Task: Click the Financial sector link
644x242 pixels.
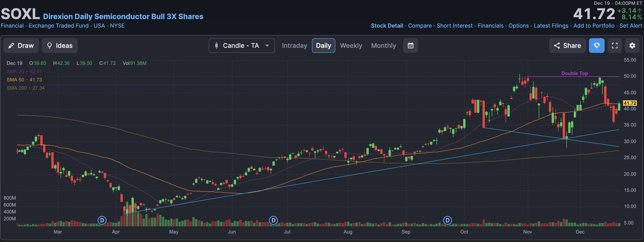Action: pyautogui.click(x=12, y=26)
